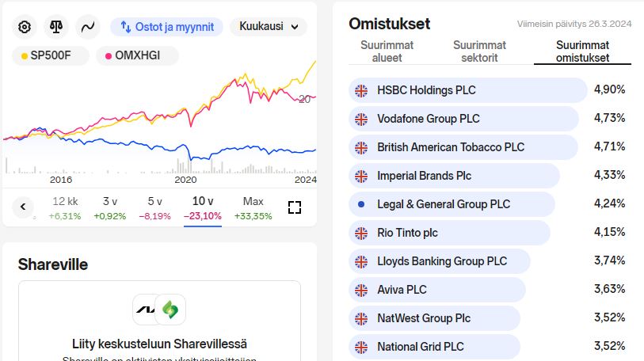The image size is (644, 361).
Task: Click the green Shareville logo icon
Action: coord(170,310)
